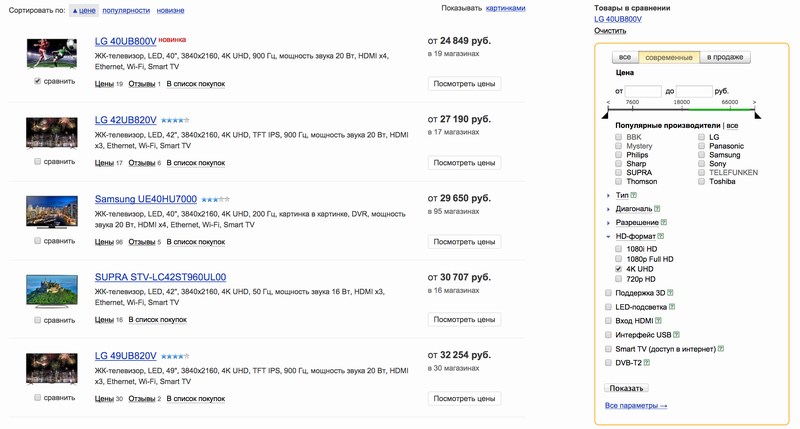Click right price slider handle

[758, 115]
